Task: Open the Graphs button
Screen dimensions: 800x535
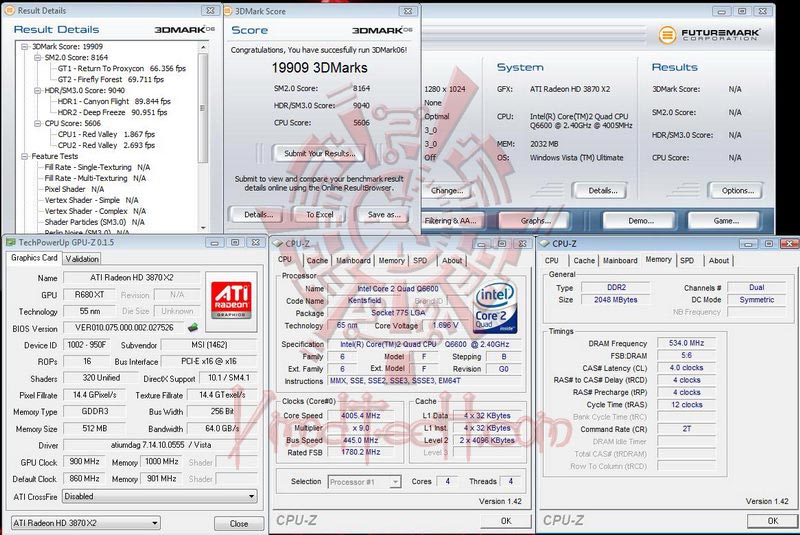Action: (x=536, y=221)
